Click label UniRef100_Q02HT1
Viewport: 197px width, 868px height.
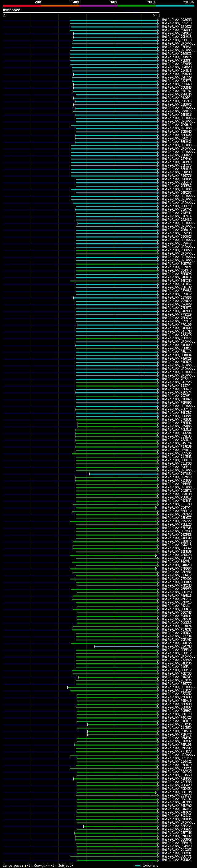pyautogui.click(x=177, y=491)
